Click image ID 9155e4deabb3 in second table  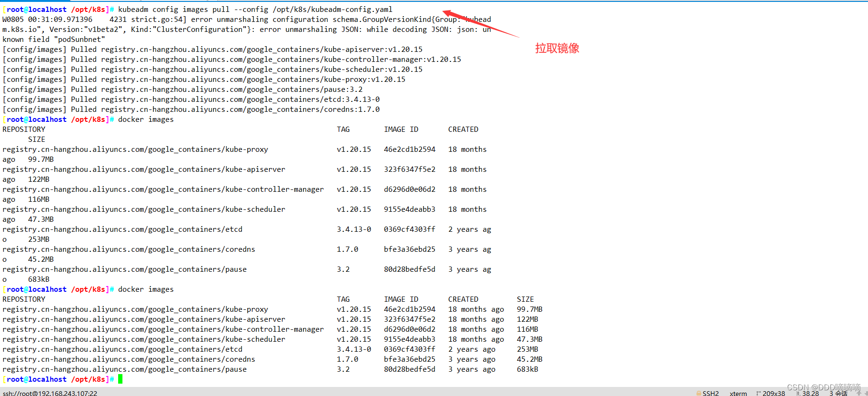(x=410, y=339)
